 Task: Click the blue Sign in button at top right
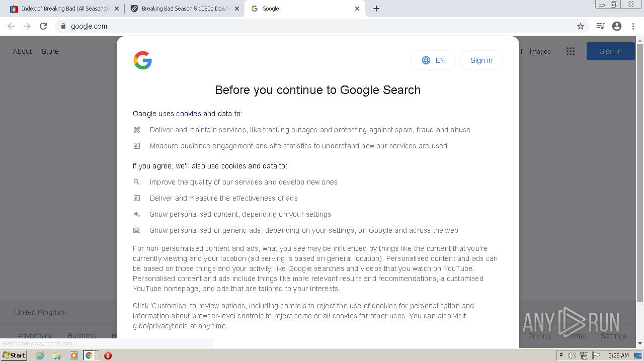click(610, 51)
